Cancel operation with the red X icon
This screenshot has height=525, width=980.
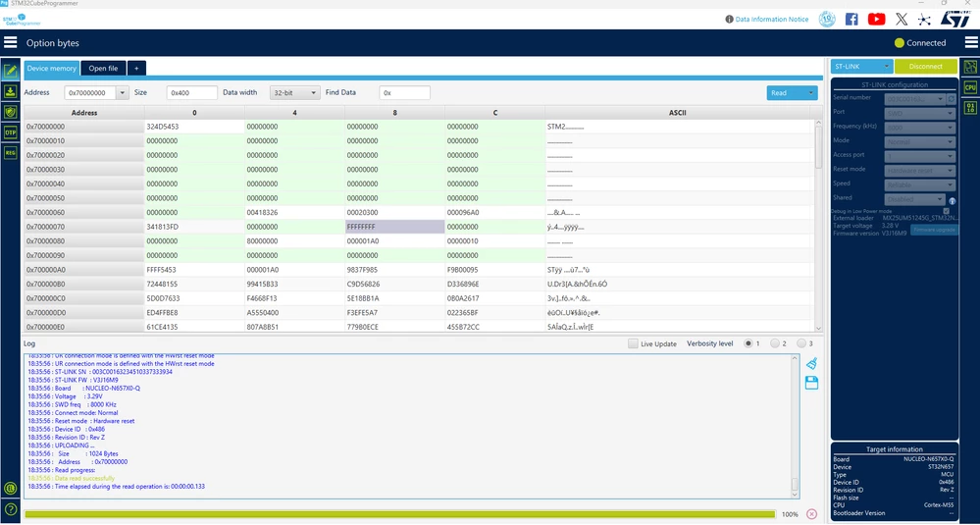point(812,514)
